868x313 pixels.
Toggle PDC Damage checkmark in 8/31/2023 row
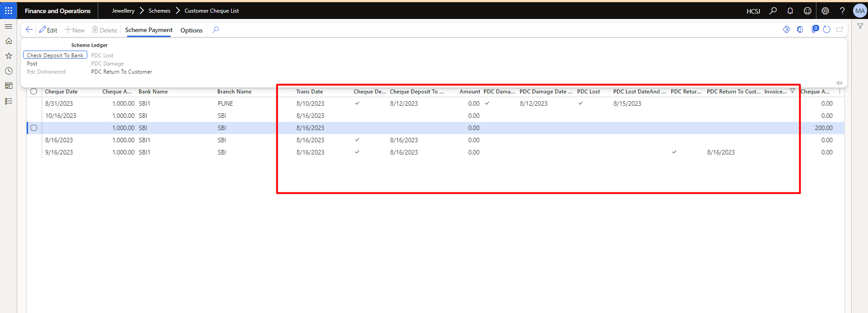487,103
